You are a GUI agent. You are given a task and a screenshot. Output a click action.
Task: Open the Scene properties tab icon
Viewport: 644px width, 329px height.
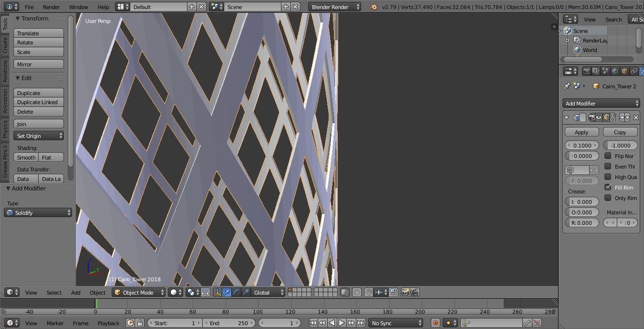606,71
